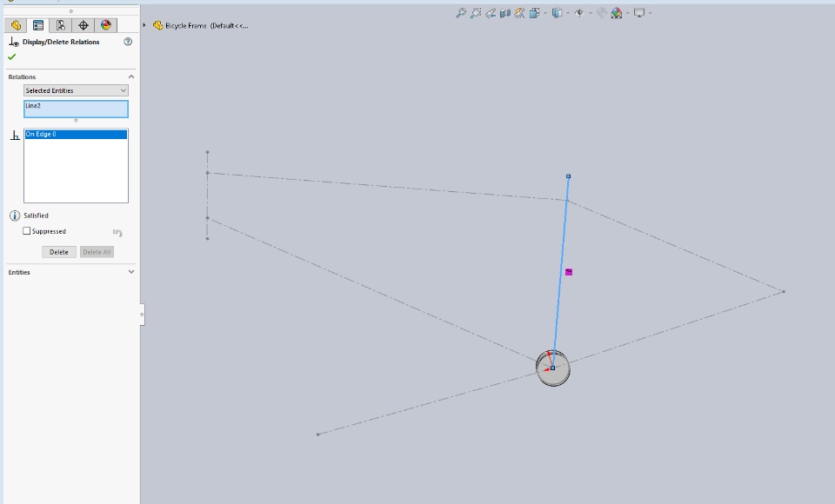Click the Section View icon
Image resolution: width=835 pixels, height=504 pixels.
point(504,13)
